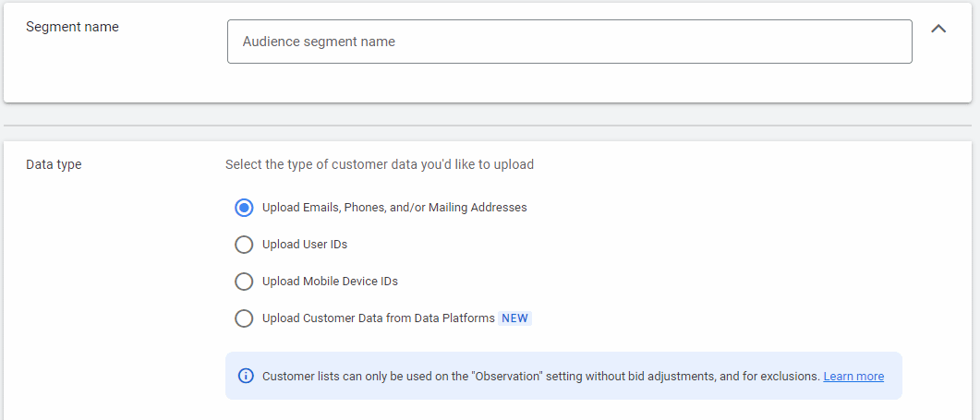Collapse the Segment name section with the chevron
The width and height of the screenshot is (980, 420).
pyautogui.click(x=938, y=29)
